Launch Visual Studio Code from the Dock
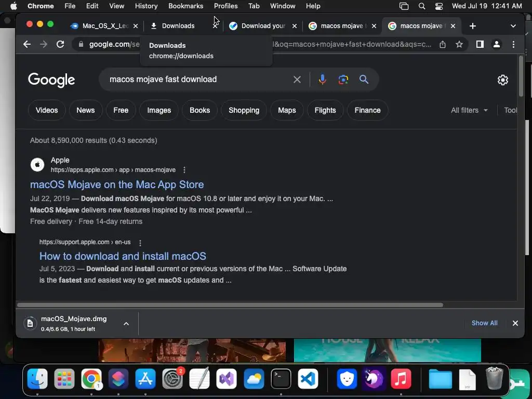Screen dimensions: 532x399 point(308,379)
